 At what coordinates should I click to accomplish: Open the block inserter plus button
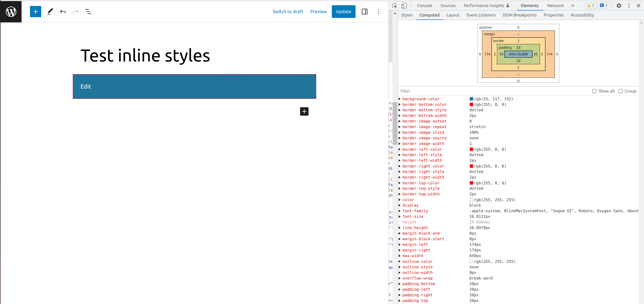pyautogui.click(x=35, y=12)
